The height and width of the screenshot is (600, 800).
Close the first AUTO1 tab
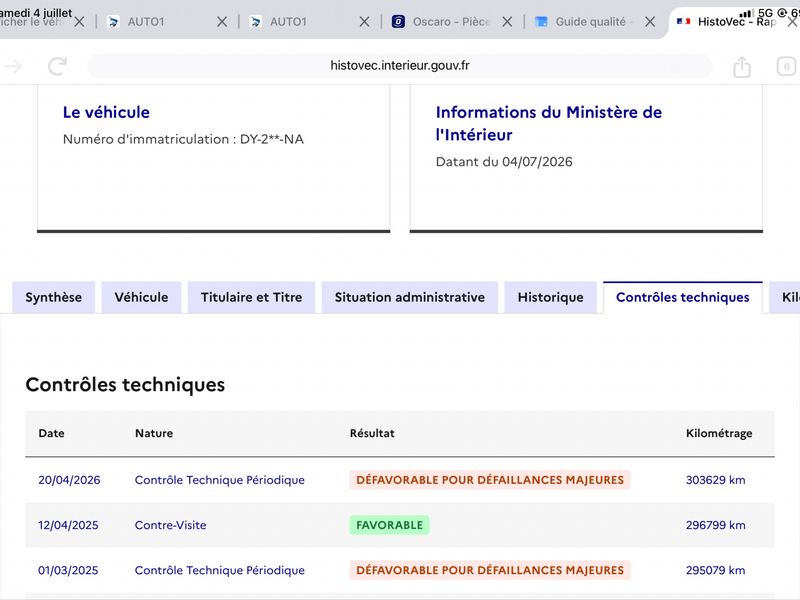pos(222,22)
